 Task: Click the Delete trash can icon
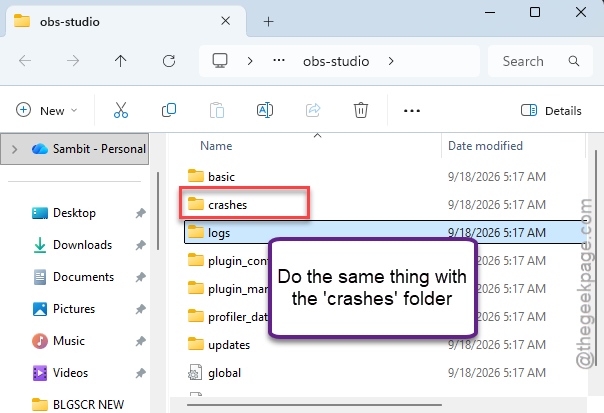[x=361, y=110]
